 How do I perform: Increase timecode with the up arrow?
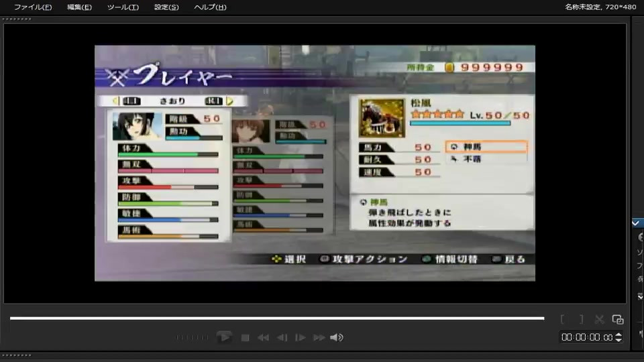click(619, 335)
